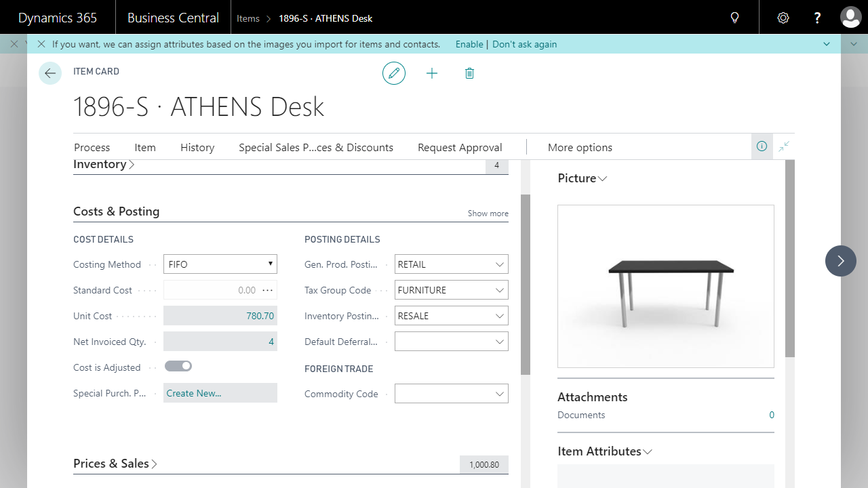This screenshot has height=488, width=868.
Task: Click More options
Action: (580, 147)
